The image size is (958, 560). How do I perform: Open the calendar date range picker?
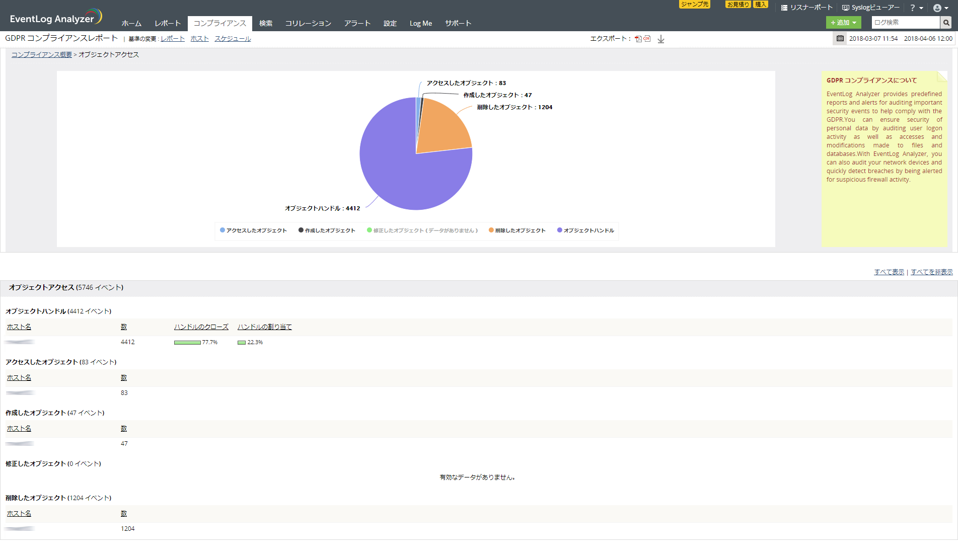click(840, 39)
